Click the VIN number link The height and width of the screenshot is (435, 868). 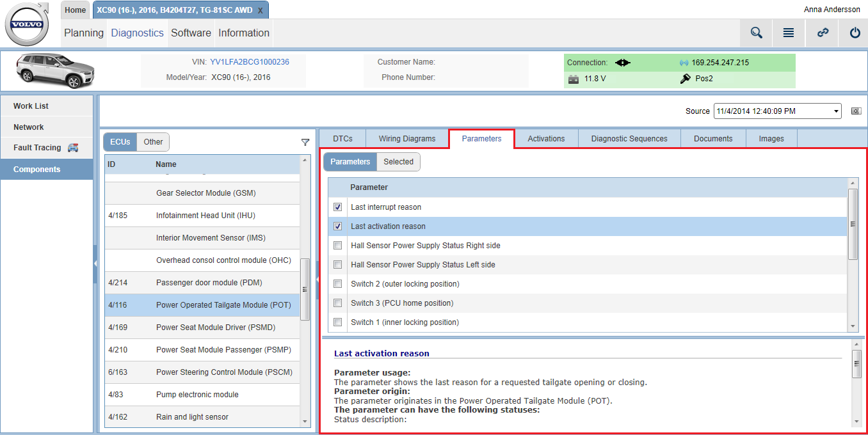point(250,62)
